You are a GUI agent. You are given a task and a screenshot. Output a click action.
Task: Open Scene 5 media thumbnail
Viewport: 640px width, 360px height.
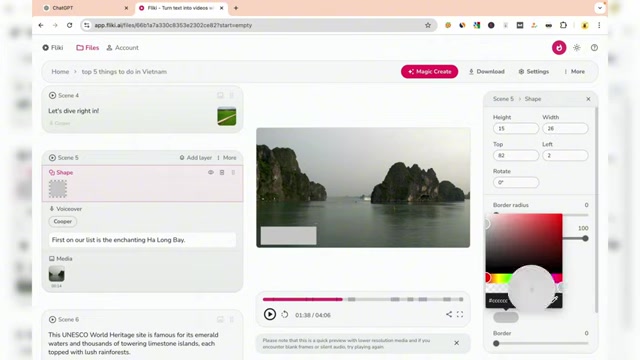pyautogui.click(x=56, y=274)
